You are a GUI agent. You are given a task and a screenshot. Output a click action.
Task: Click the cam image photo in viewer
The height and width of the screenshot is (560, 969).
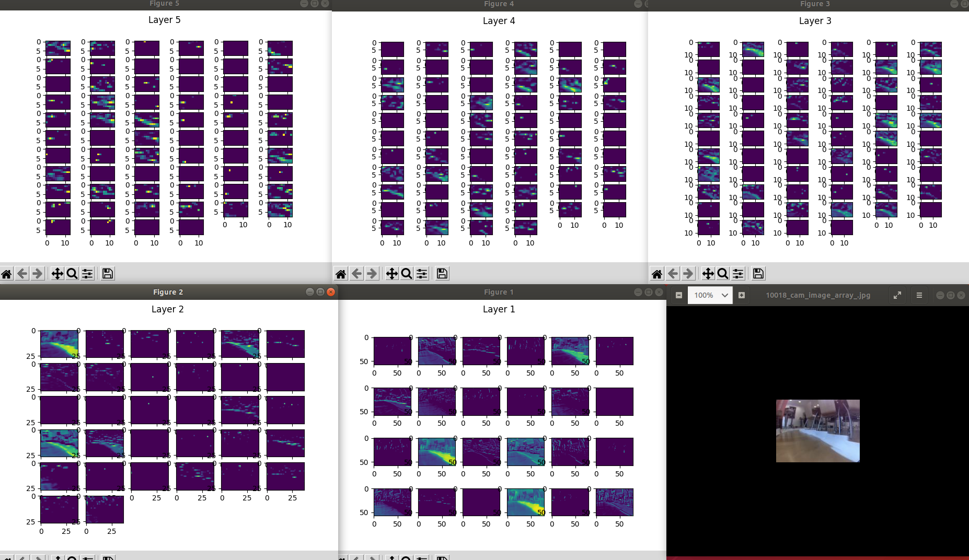818,431
